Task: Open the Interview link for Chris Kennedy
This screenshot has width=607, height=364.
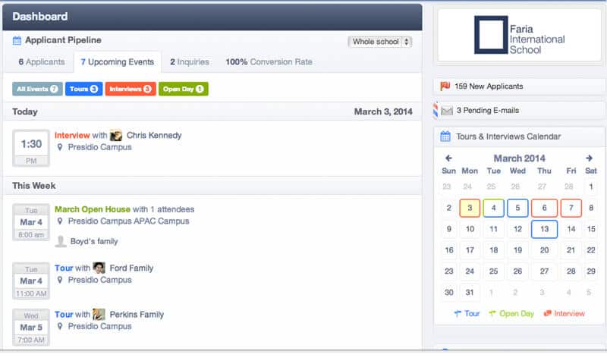Action: (72, 136)
